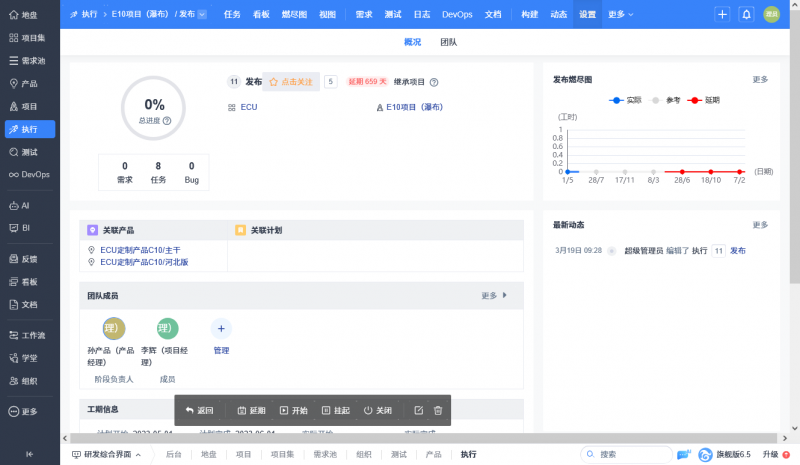Expand the 研发综合界面 switcher at bottom
The image size is (800, 465).
click(x=106, y=454)
